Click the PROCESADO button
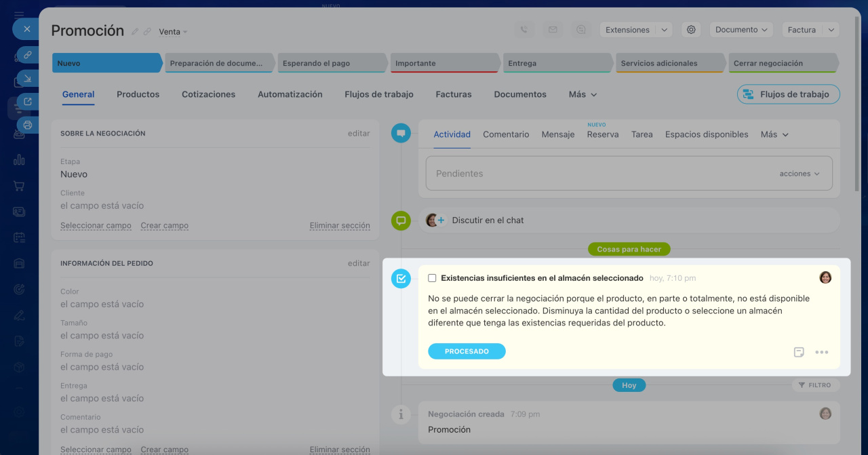The width and height of the screenshot is (868, 455). coord(467,351)
